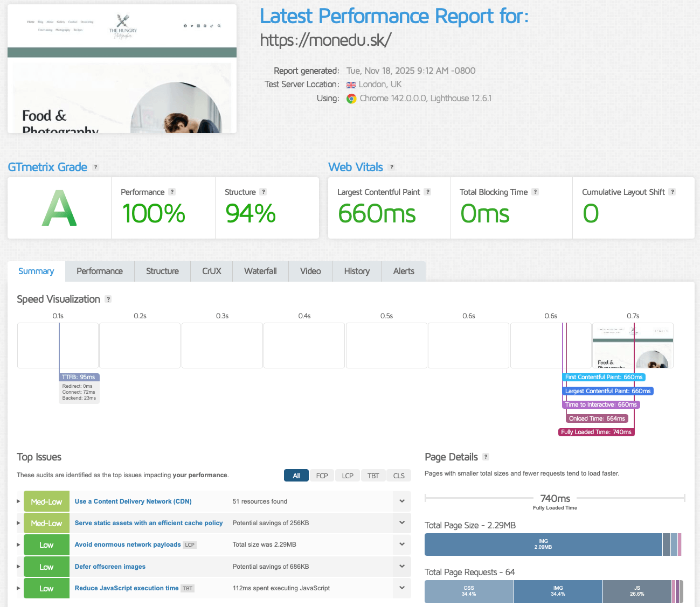The image size is (700, 607).
Task: Click the website screenshot thumbnail at top
Action: pyautogui.click(x=122, y=68)
